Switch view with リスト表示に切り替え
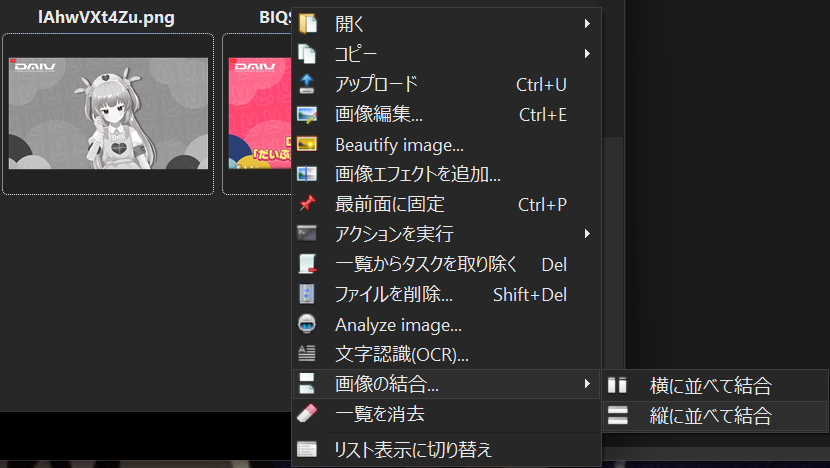 coord(413,450)
